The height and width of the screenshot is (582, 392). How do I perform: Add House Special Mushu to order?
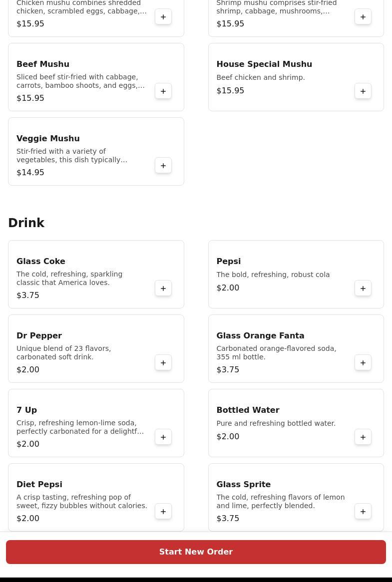[363, 91]
